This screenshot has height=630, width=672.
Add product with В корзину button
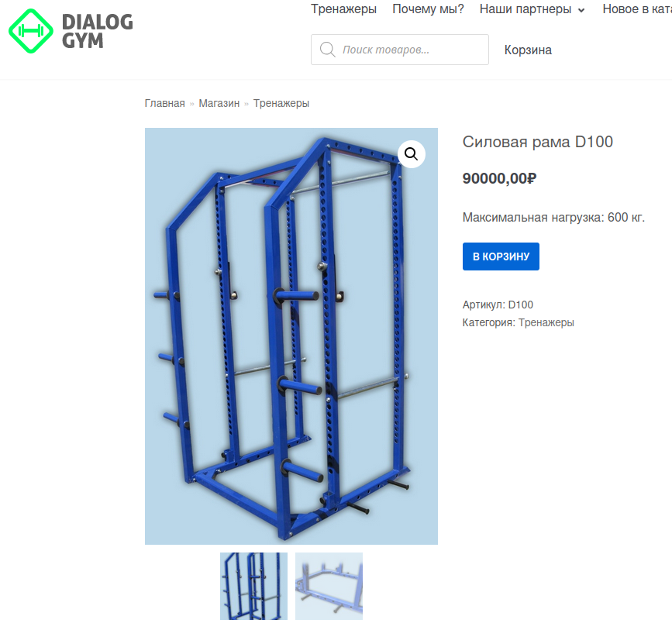[x=501, y=256]
